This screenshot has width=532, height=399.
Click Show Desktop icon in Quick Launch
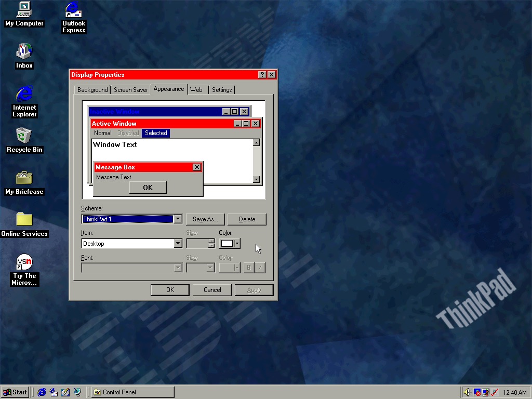pyautogui.click(x=65, y=392)
